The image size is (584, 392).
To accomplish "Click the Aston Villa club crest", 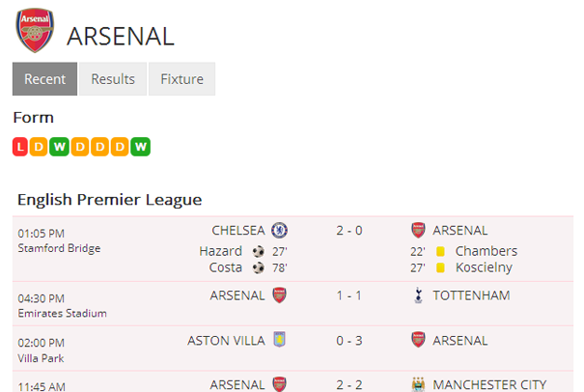I will [279, 340].
